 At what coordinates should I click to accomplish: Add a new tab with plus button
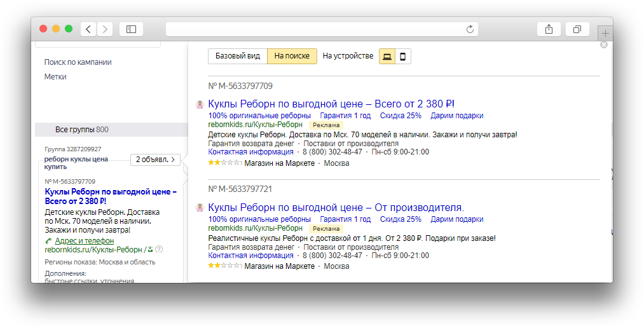605,33
